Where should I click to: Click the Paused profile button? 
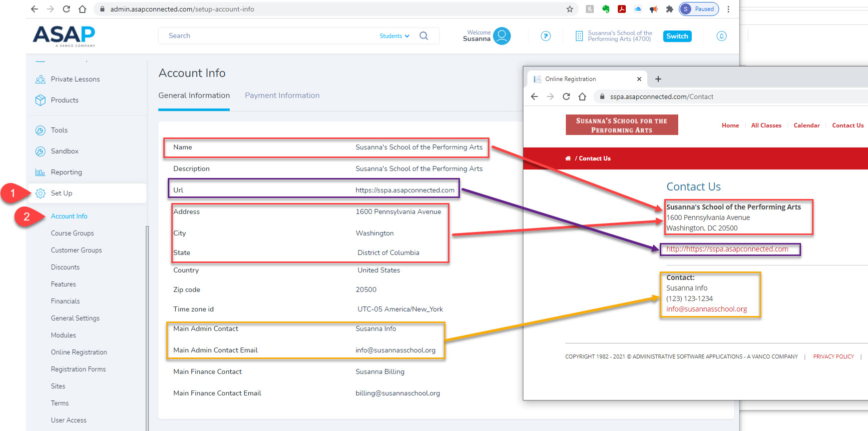699,9
